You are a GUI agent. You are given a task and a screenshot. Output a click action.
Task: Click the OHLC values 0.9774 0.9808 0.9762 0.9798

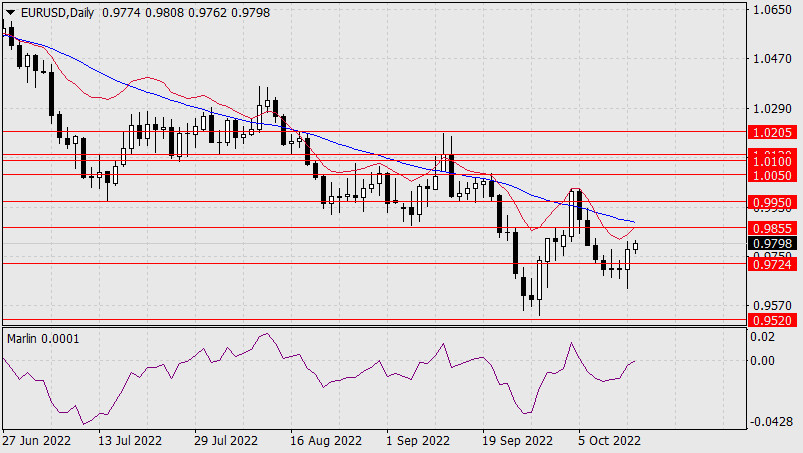pos(186,13)
